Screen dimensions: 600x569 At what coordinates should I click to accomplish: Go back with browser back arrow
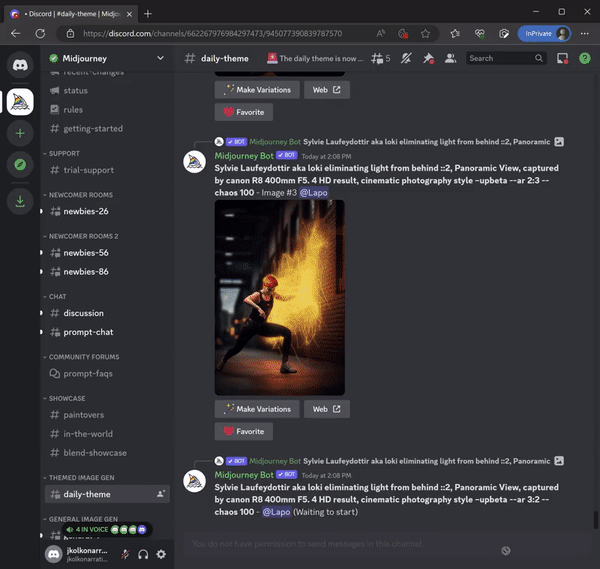click(16, 34)
